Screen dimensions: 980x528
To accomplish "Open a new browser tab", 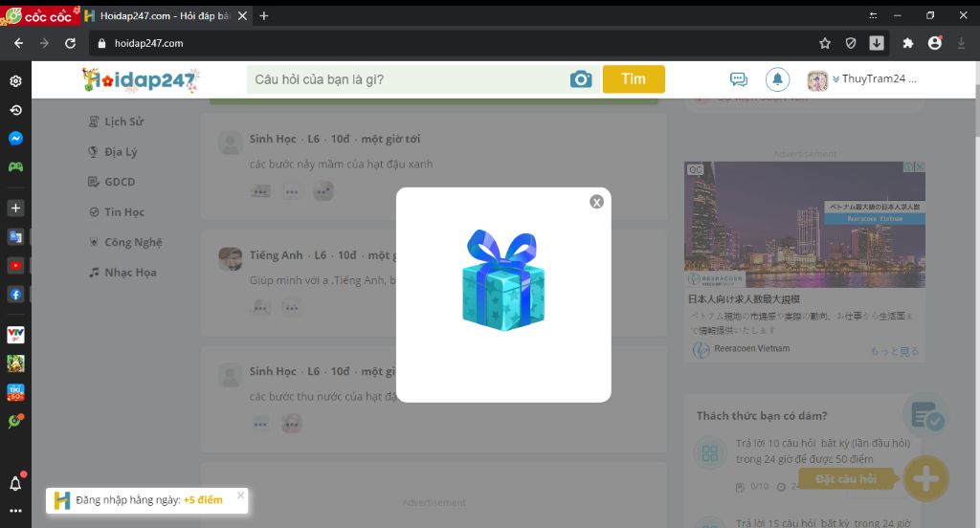I will point(264,15).
